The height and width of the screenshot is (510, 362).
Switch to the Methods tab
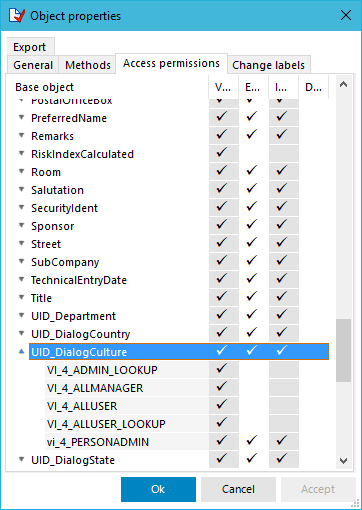pos(88,65)
